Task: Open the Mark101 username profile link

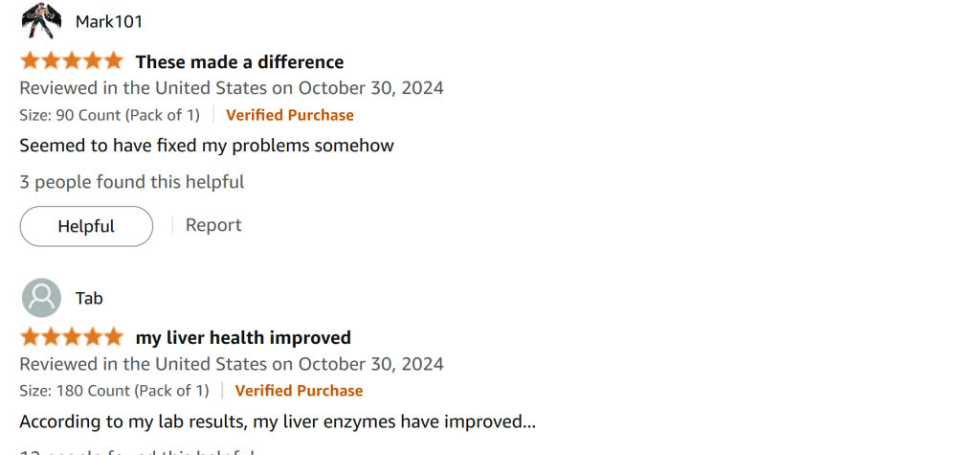Action: 108,21
